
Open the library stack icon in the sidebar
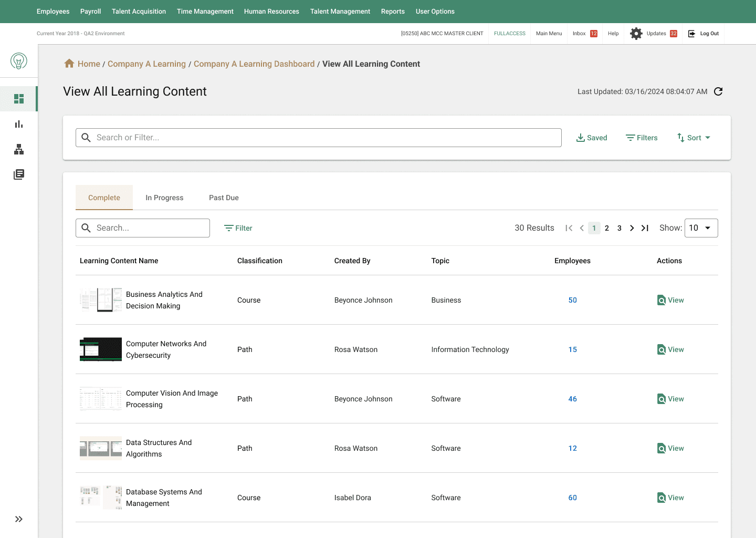tap(19, 174)
